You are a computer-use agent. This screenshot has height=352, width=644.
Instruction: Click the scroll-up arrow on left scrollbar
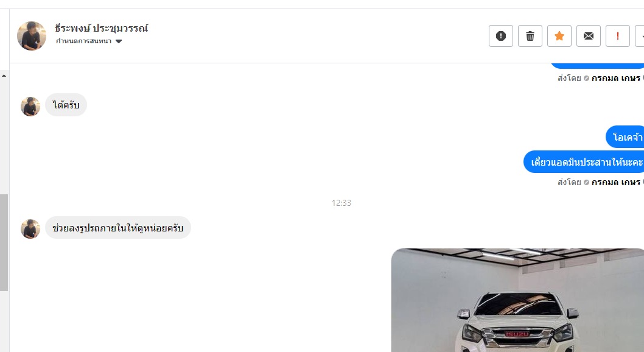pos(4,76)
